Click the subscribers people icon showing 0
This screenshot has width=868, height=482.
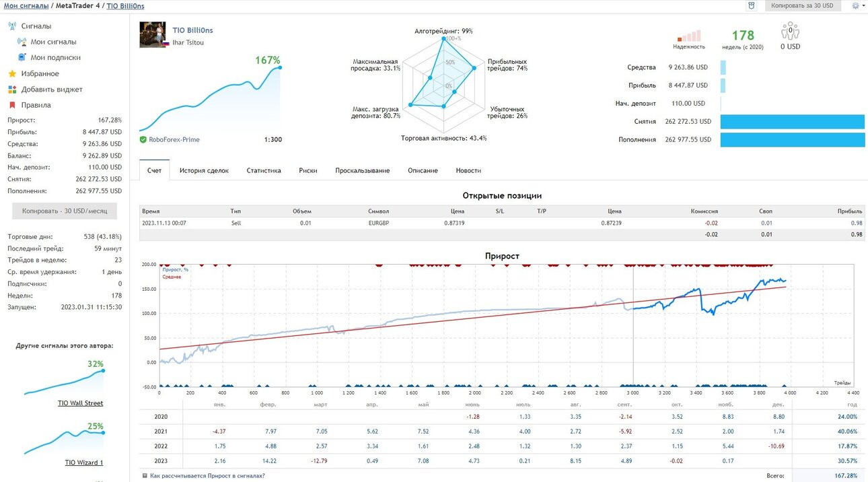point(790,32)
